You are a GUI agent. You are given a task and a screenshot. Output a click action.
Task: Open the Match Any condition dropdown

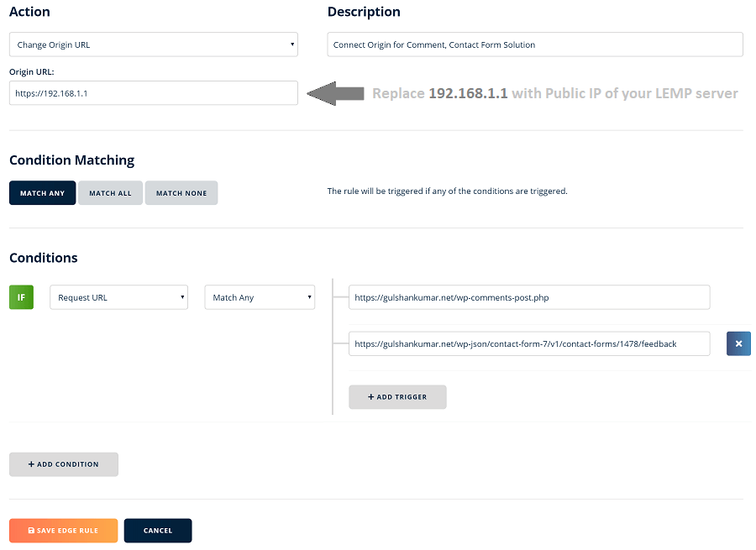point(260,297)
